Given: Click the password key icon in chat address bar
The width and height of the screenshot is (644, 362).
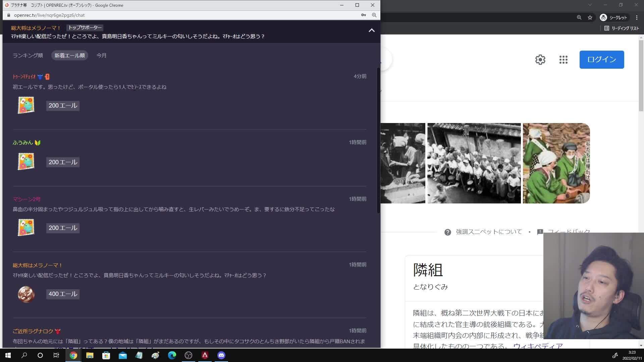Looking at the screenshot, I should [364, 15].
